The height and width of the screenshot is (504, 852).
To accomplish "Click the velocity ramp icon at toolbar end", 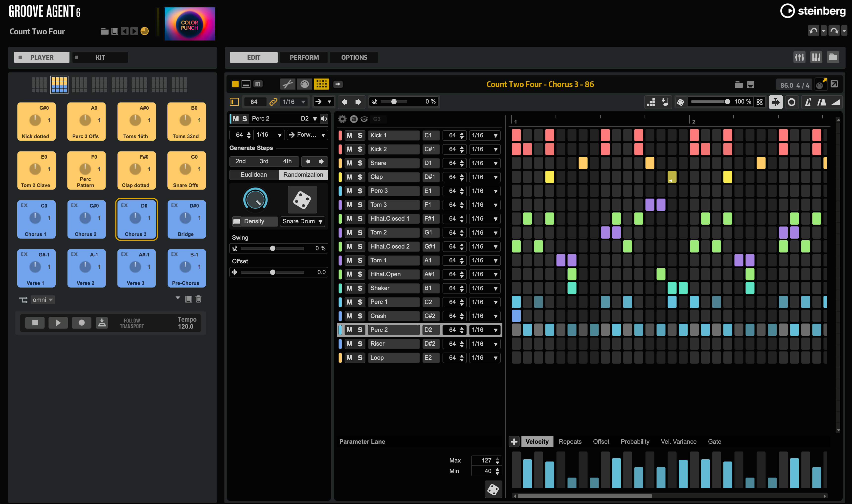I will [836, 102].
